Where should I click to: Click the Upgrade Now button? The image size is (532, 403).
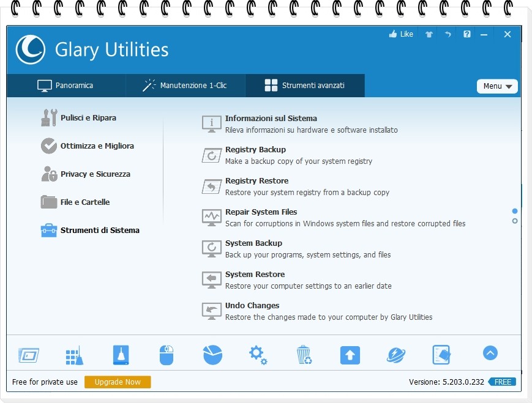point(118,382)
